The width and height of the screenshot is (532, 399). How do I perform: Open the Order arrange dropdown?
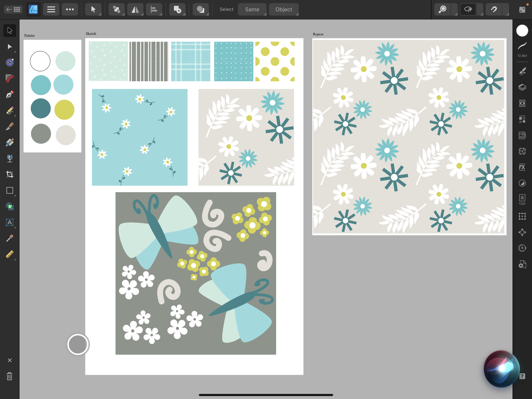pyautogui.click(x=116, y=9)
